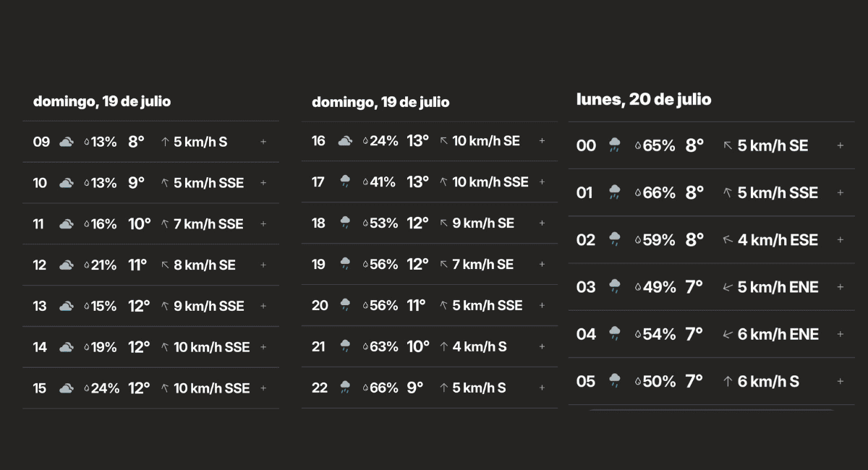The width and height of the screenshot is (868, 470).
Task: Expand the 05 hour row showing 6 km/h S
Action: point(840,382)
